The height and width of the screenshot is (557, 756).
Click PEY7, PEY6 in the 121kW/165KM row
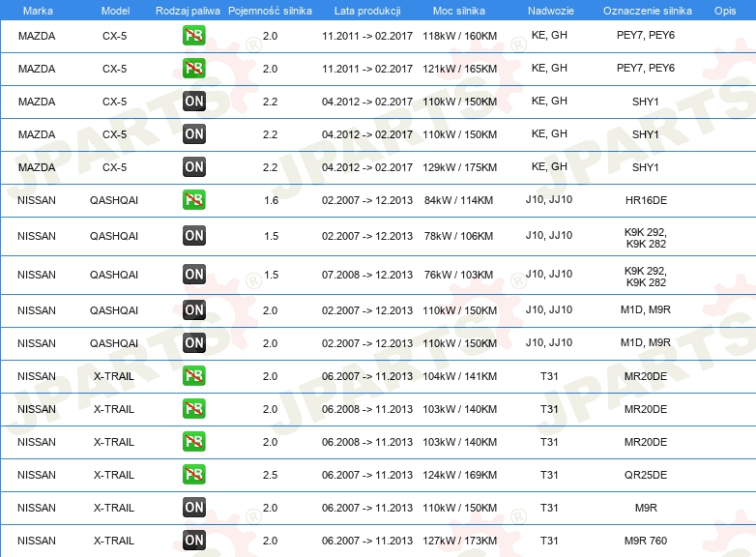point(646,68)
